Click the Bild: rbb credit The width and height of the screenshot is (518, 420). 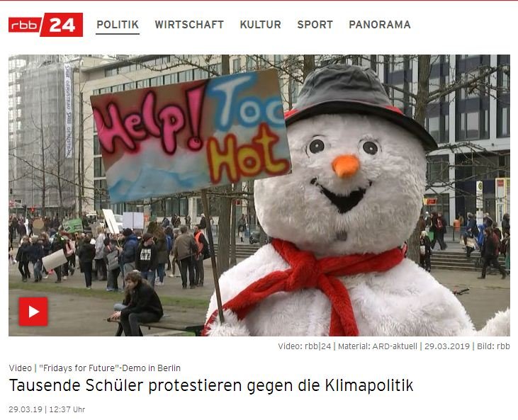[493, 346]
